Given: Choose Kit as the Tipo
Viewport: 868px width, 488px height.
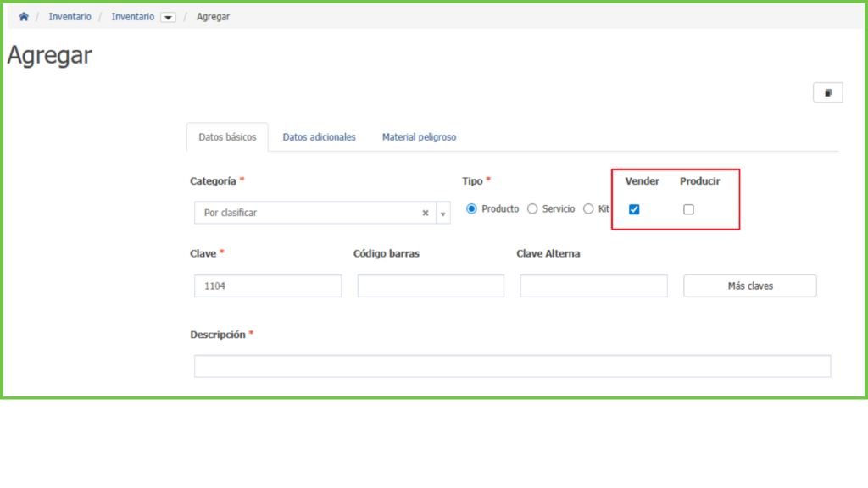Looking at the screenshot, I should (588, 209).
